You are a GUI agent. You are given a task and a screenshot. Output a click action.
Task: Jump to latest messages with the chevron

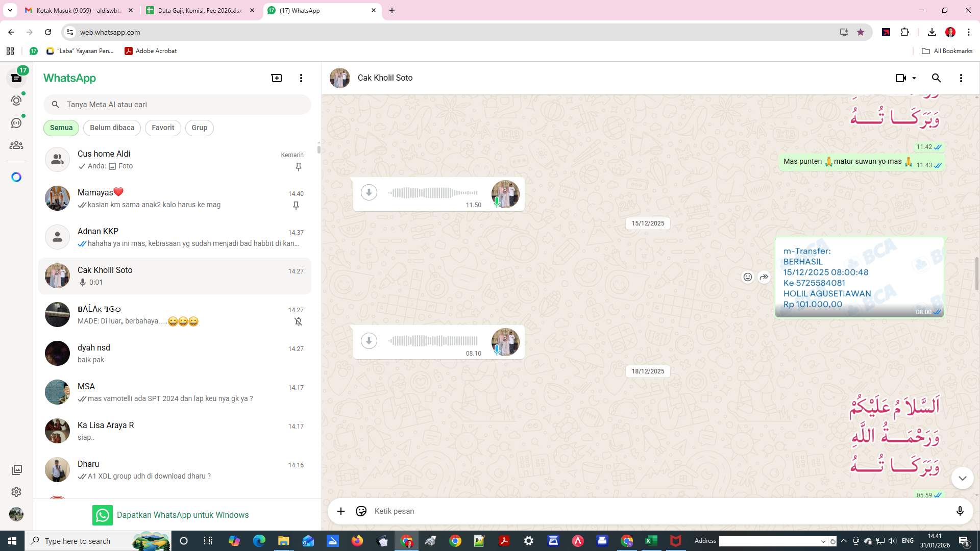tap(962, 478)
